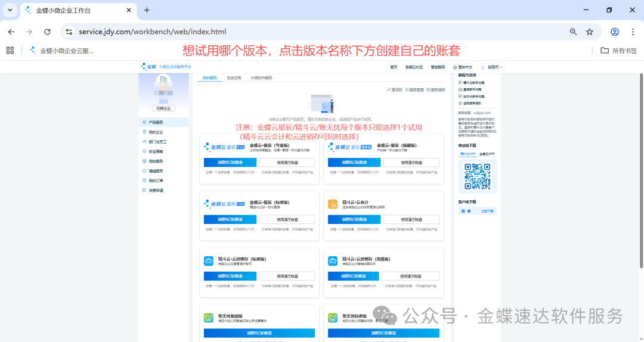The height and width of the screenshot is (342, 644).
Task: Open 发票申请 in the left sidebar
Action: click(156, 190)
